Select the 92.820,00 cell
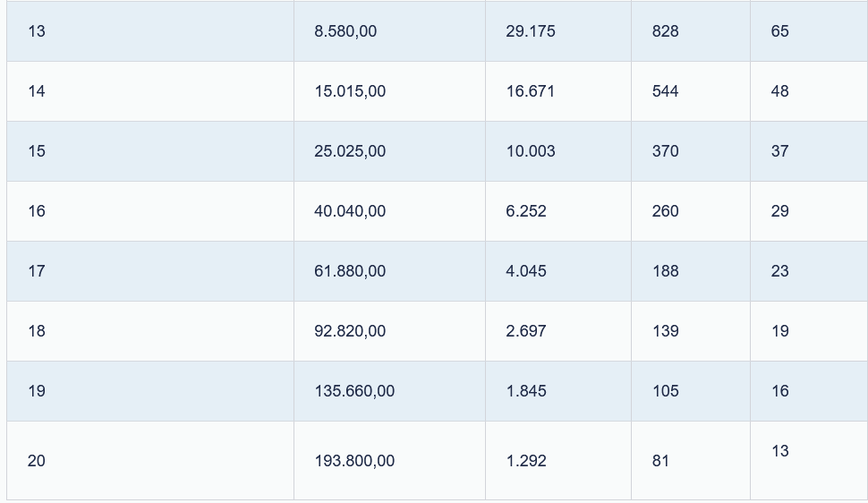This screenshot has height=503, width=868. coord(350,331)
